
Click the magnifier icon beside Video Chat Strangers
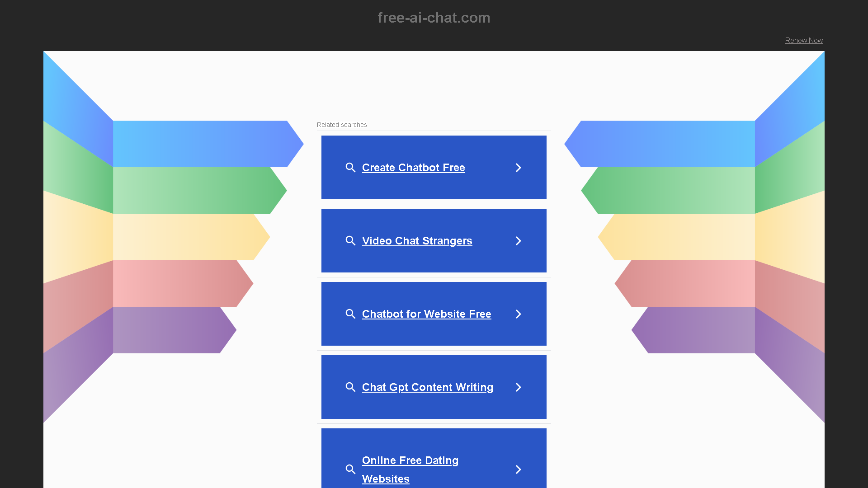tap(350, 240)
